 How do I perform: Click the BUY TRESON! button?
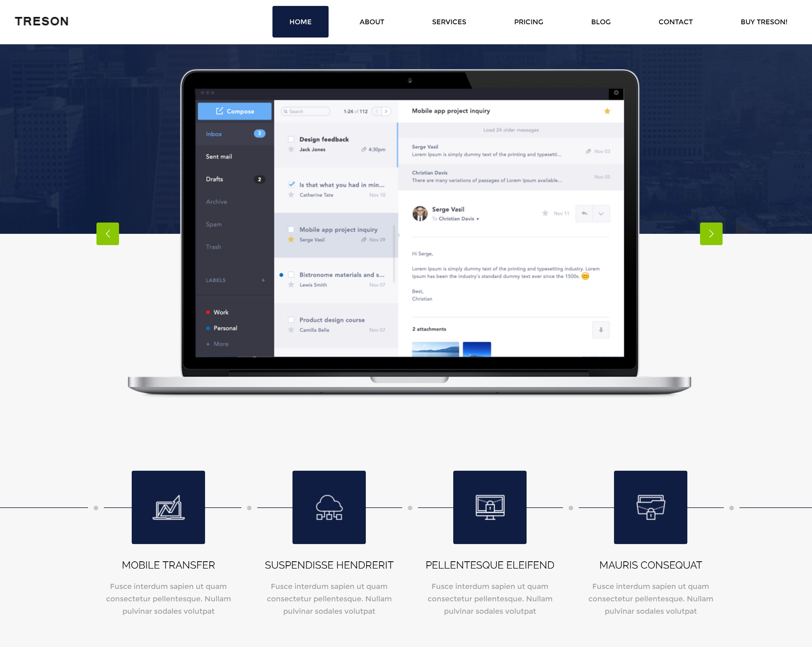pyautogui.click(x=764, y=22)
